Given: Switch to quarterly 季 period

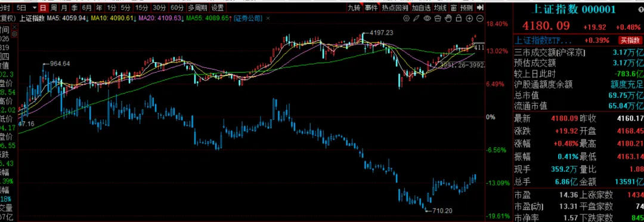Looking at the screenshot, I should click(x=74, y=8).
